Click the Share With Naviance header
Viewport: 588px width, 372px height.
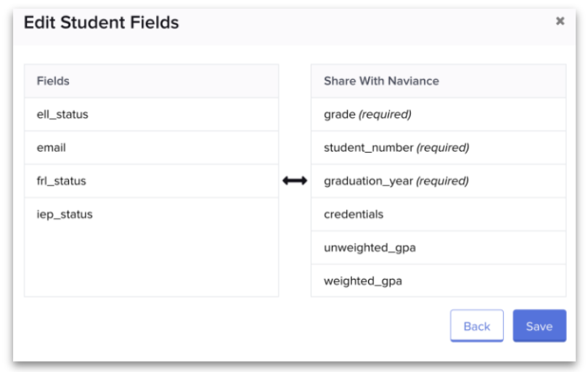(x=381, y=81)
